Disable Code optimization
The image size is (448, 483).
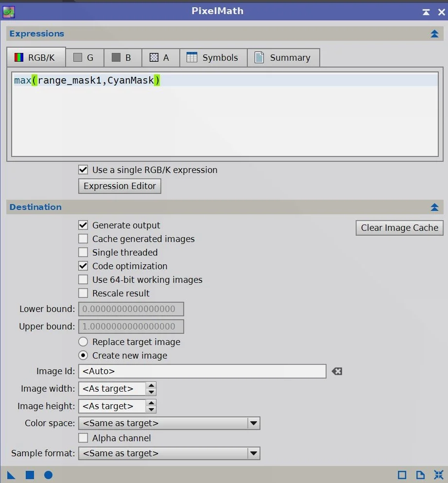(x=83, y=266)
